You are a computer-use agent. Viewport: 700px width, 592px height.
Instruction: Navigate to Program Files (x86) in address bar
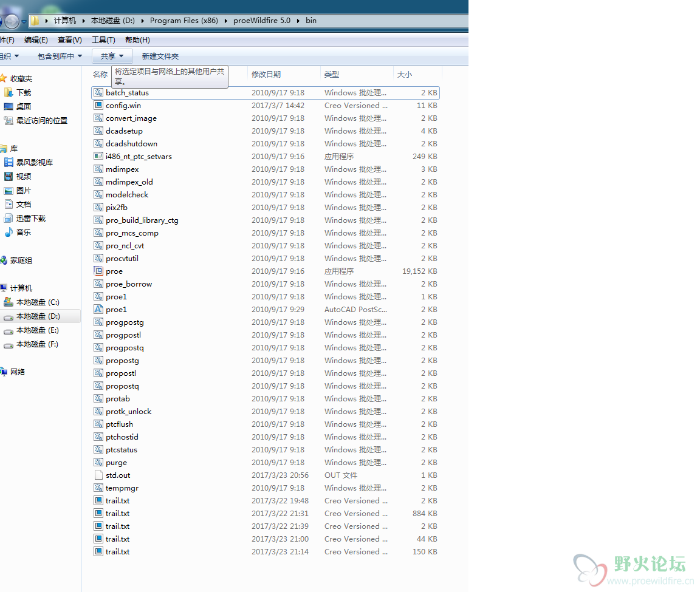(x=184, y=21)
